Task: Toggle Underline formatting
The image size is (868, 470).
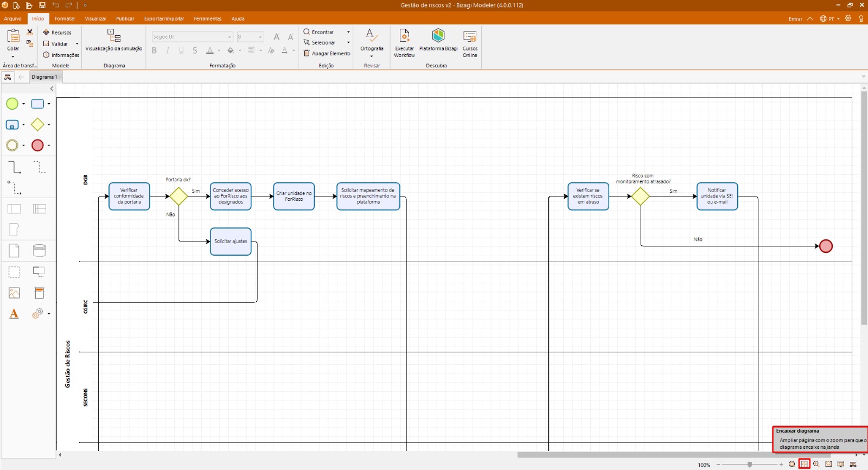Action: (181, 50)
